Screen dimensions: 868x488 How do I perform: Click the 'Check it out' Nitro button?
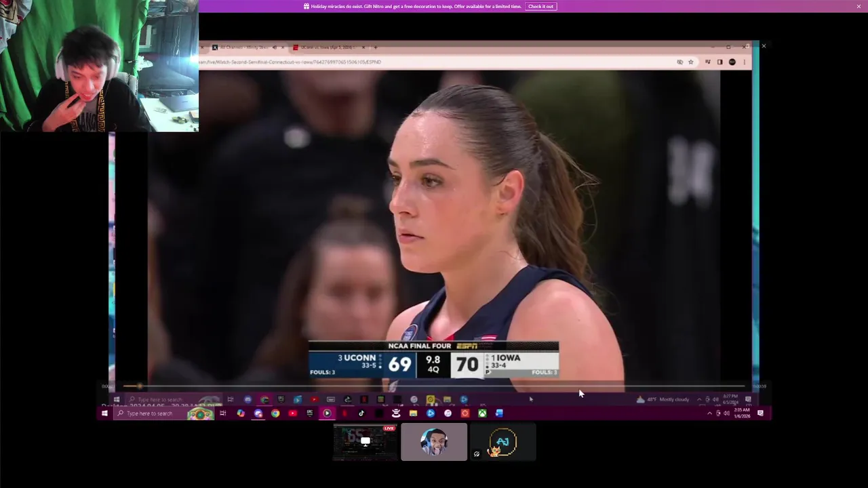(x=540, y=6)
